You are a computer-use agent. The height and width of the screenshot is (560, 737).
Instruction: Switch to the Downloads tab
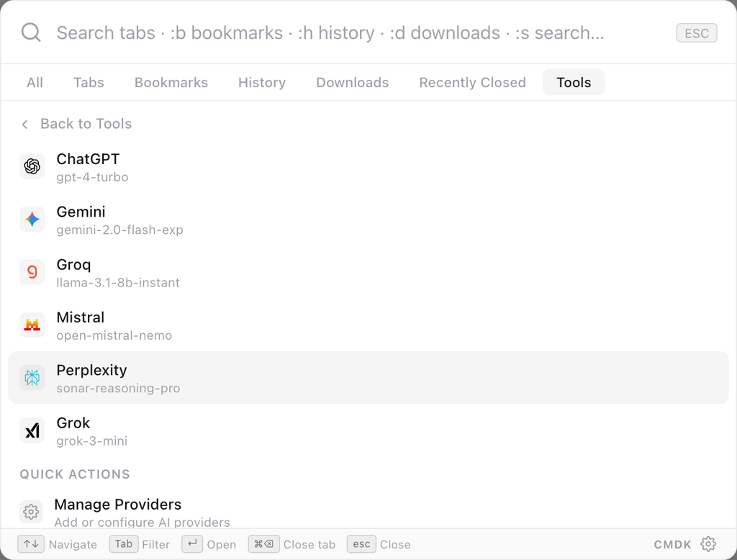pyautogui.click(x=353, y=82)
